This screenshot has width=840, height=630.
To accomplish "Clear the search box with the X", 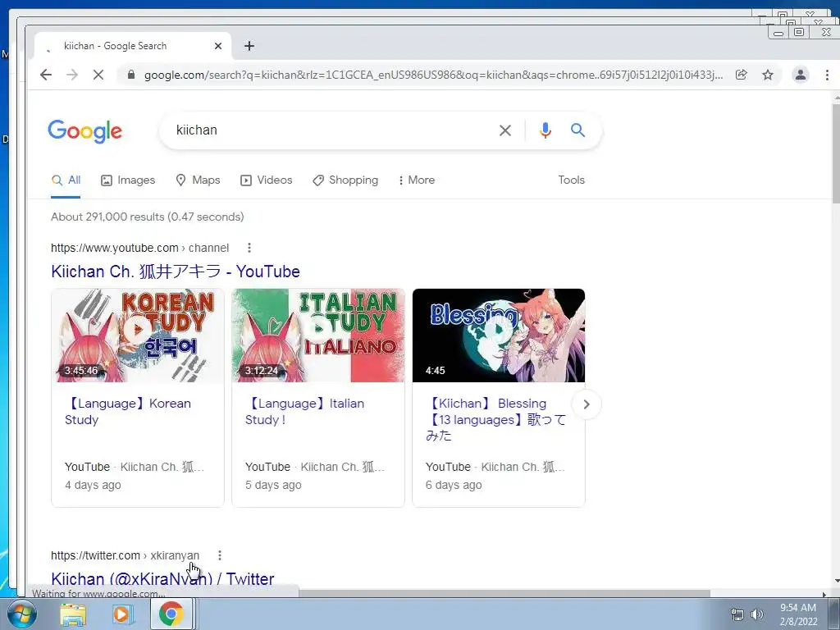I will tap(505, 130).
